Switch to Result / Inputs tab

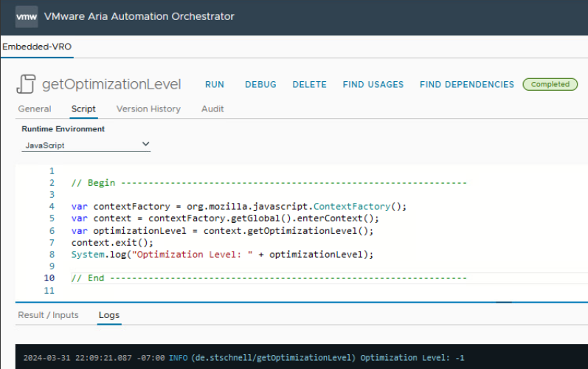click(49, 315)
